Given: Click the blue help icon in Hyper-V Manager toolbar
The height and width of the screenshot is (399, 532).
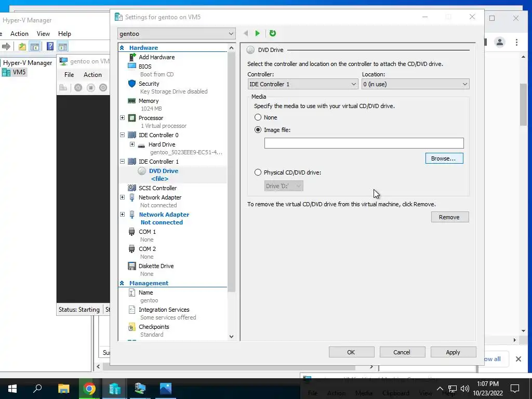Looking at the screenshot, I should tap(50, 46).
